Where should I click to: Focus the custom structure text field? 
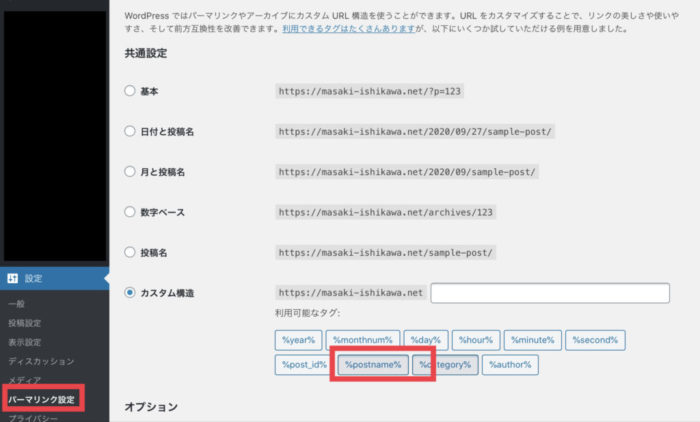click(x=550, y=293)
